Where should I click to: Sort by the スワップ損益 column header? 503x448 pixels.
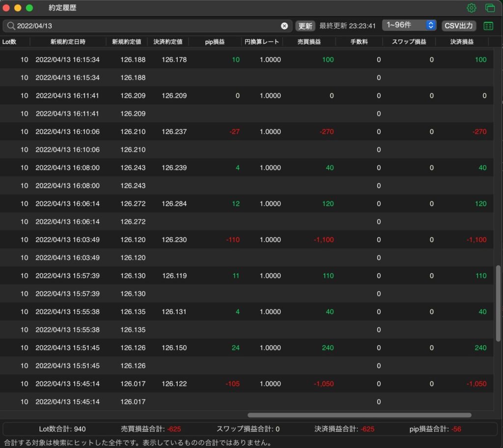point(409,42)
